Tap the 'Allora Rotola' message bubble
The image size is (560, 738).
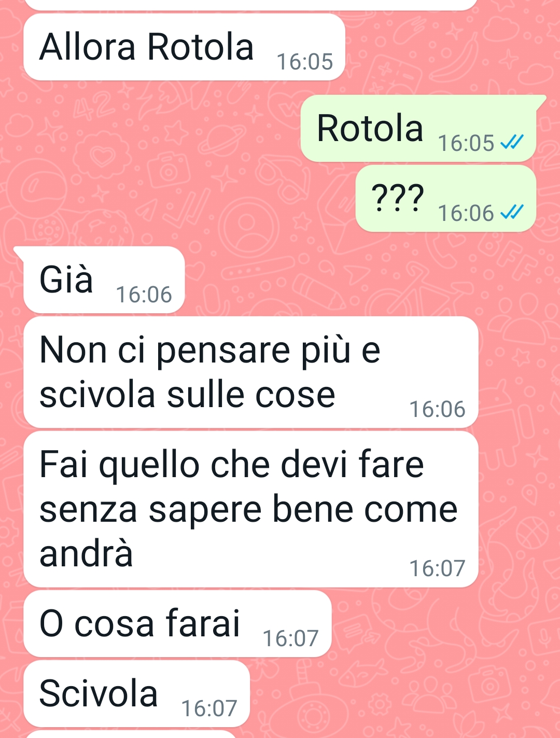coord(184,47)
